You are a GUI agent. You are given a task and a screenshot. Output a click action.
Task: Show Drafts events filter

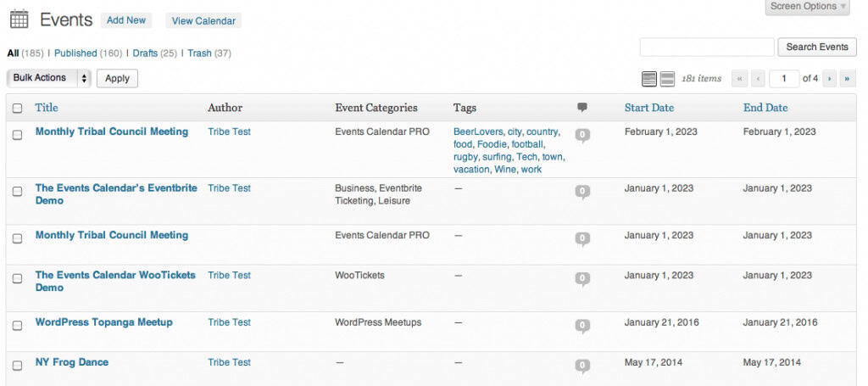[145, 53]
